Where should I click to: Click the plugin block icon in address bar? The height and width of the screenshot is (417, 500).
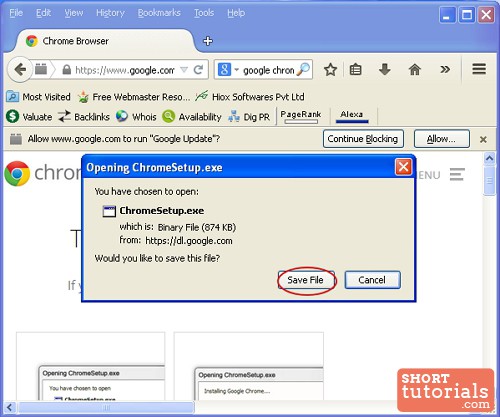(x=41, y=69)
